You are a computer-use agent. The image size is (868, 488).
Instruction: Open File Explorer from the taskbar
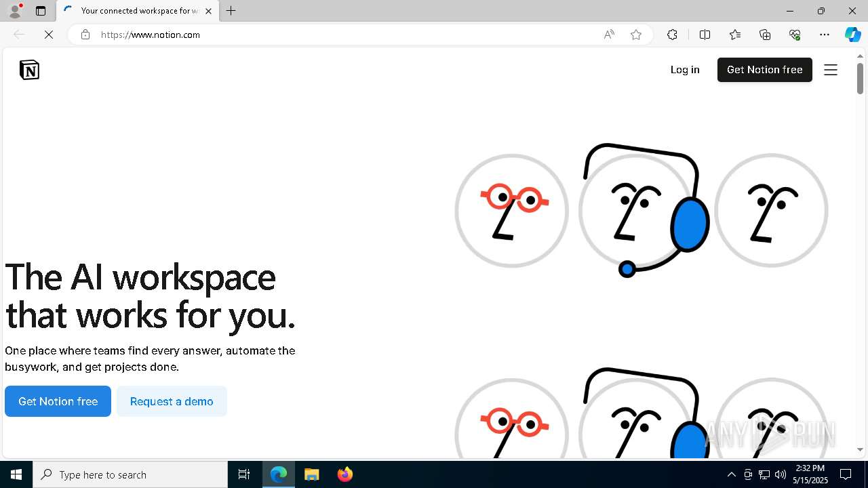(x=312, y=474)
